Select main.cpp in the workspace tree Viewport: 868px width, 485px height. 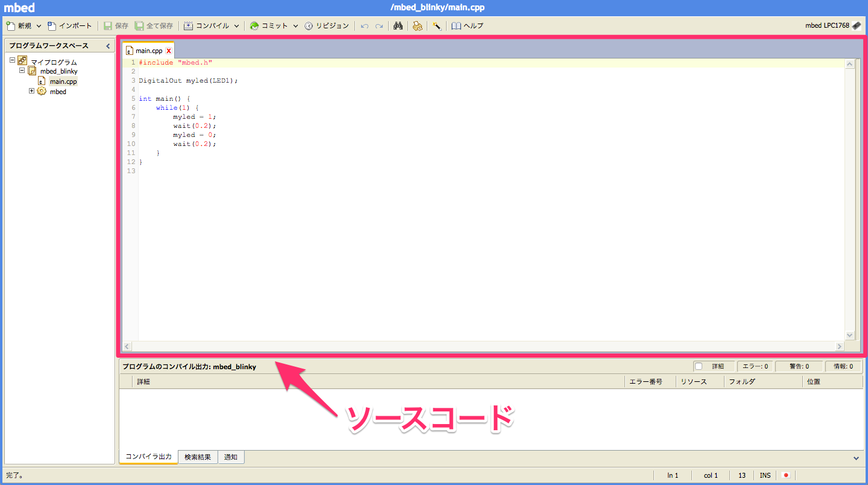point(63,81)
